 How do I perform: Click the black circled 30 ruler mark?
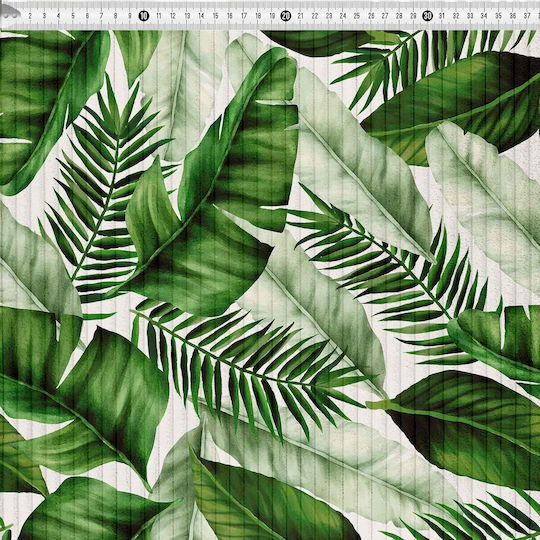coord(427,16)
